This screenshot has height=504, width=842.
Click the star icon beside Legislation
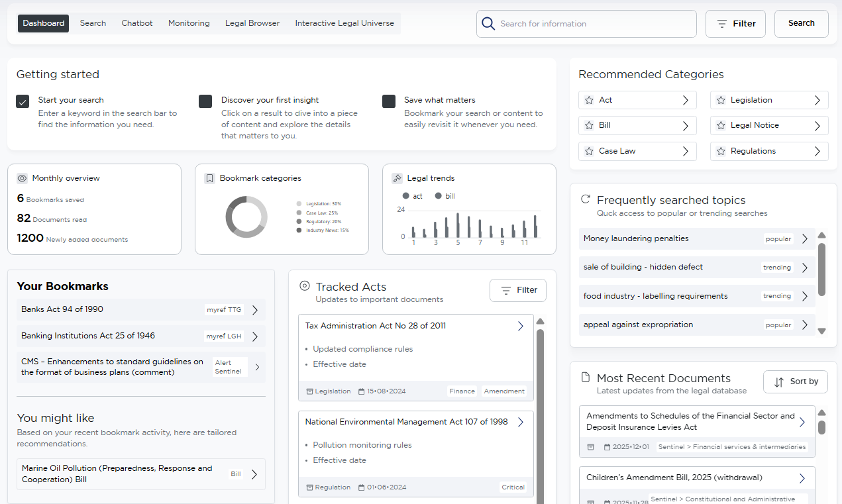click(x=721, y=100)
